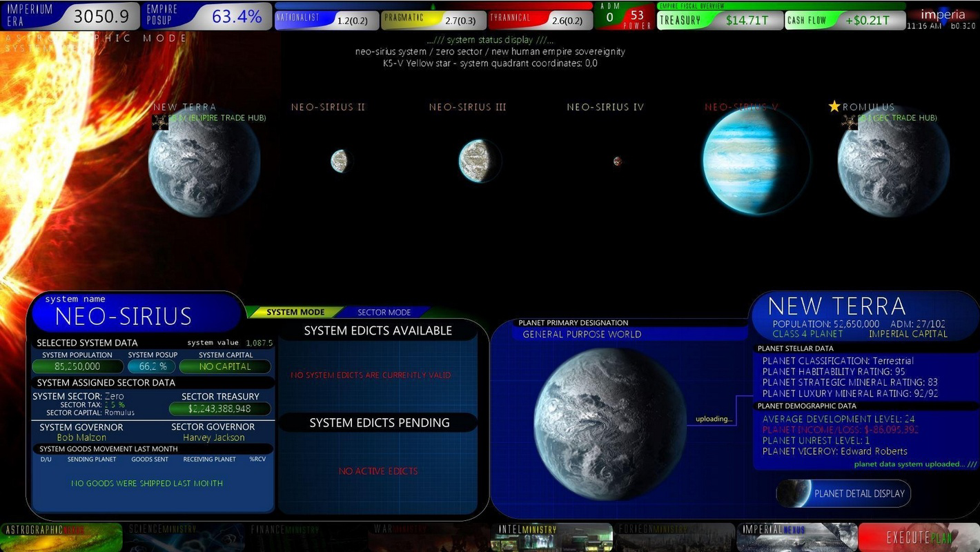980x552 pixels.
Task: Click the Cash Flow +$0.21T value
Action: point(868,20)
